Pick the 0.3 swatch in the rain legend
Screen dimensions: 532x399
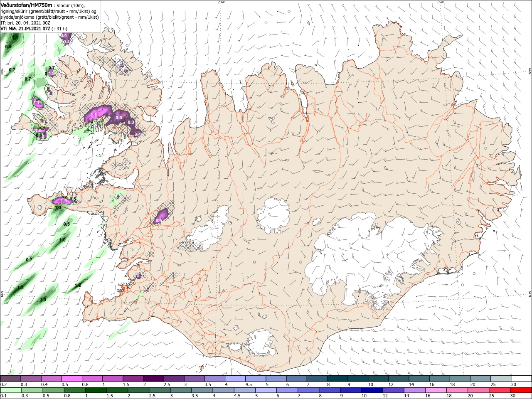click(x=32, y=390)
